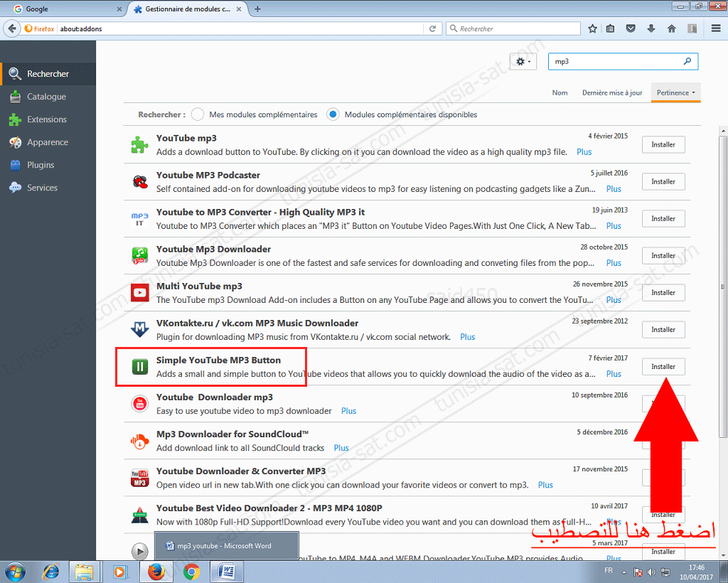
Task: Click the Multi YouTube mp3 red icon
Action: click(140, 293)
